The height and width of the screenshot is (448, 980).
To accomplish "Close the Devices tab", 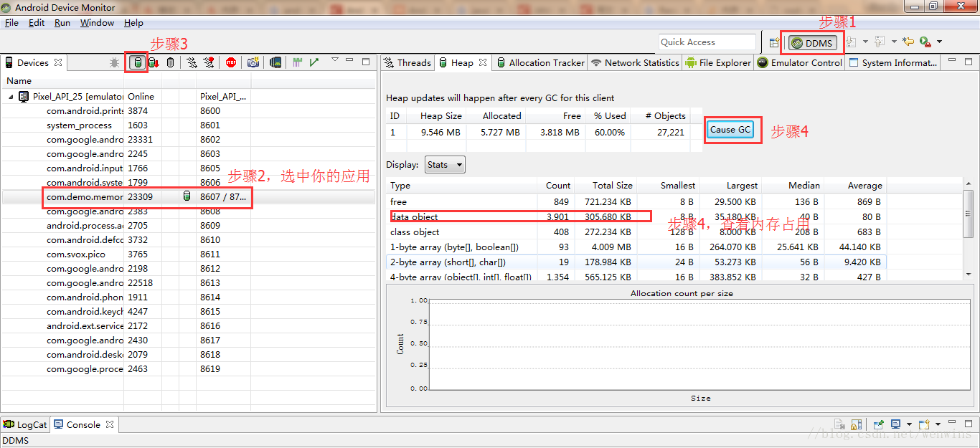I will (x=58, y=62).
